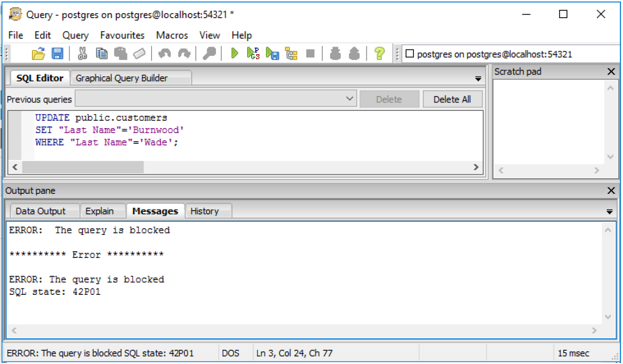Screen dimensions: 623x364
Task: Click Execute pgScript icon
Action: pyautogui.click(x=253, y=53)
